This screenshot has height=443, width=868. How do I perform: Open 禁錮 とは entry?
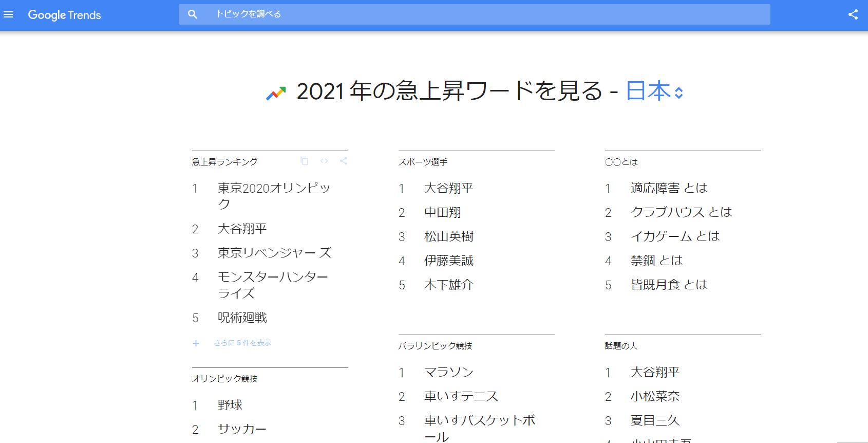[657, 261]
